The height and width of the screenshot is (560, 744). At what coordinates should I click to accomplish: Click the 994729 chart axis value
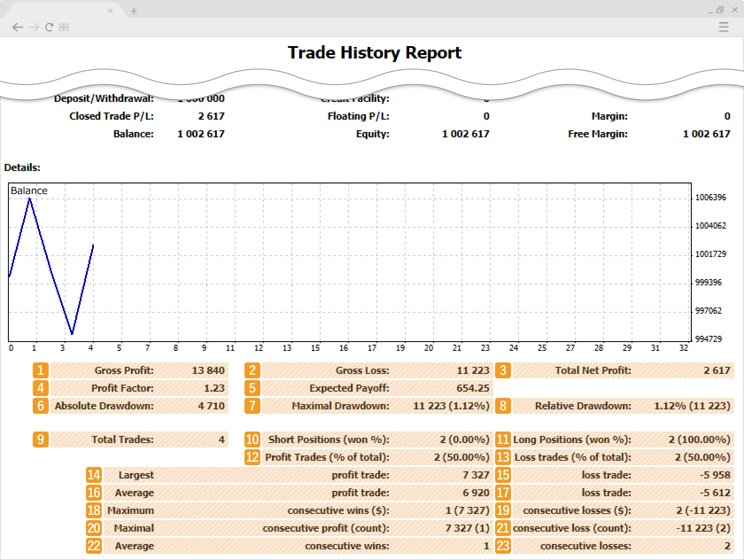(x=708, y=339)
